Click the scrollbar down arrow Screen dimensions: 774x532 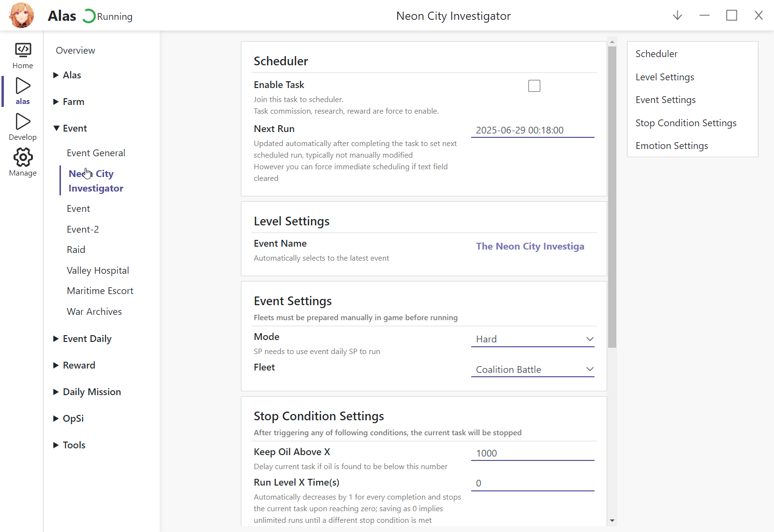(612, 521)
